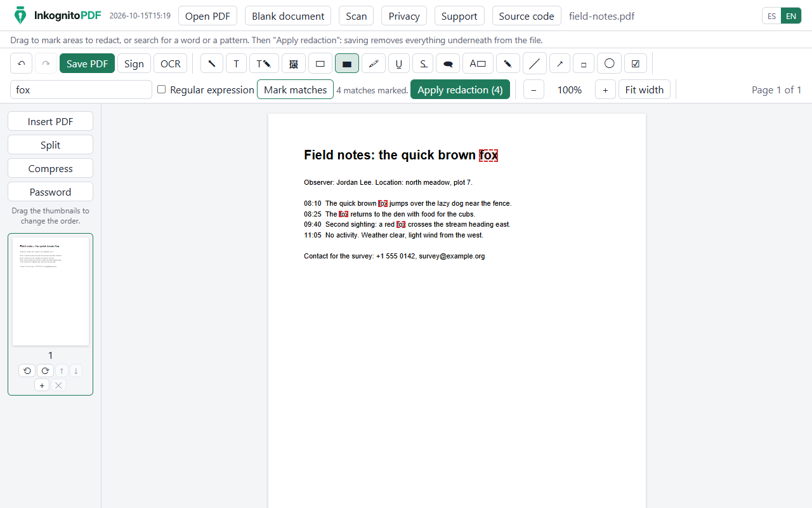The width and height of the screenshot is (812, 508).
Task: Click Save PDF
Action: tap(87, 63)
